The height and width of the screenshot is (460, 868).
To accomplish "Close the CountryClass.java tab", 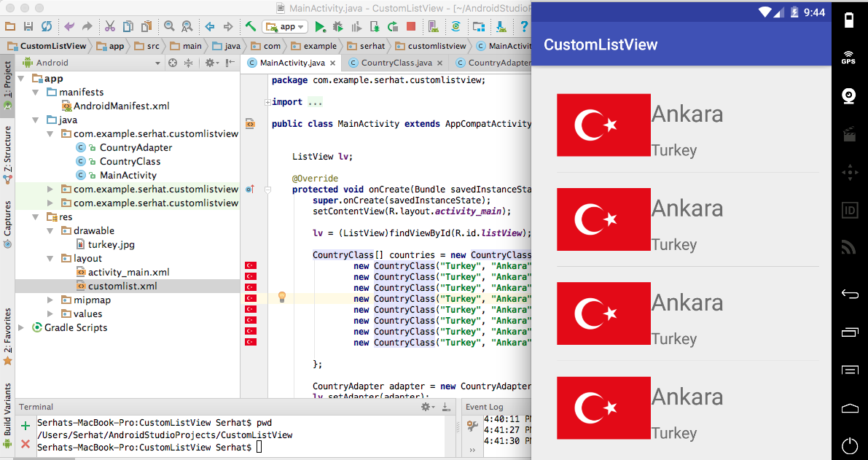I will click(439, 63).
